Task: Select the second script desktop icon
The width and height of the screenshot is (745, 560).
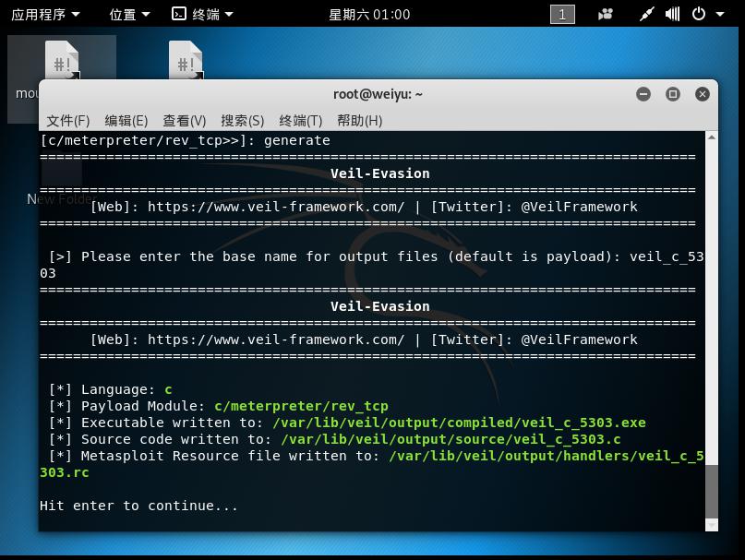Action: 186,60
